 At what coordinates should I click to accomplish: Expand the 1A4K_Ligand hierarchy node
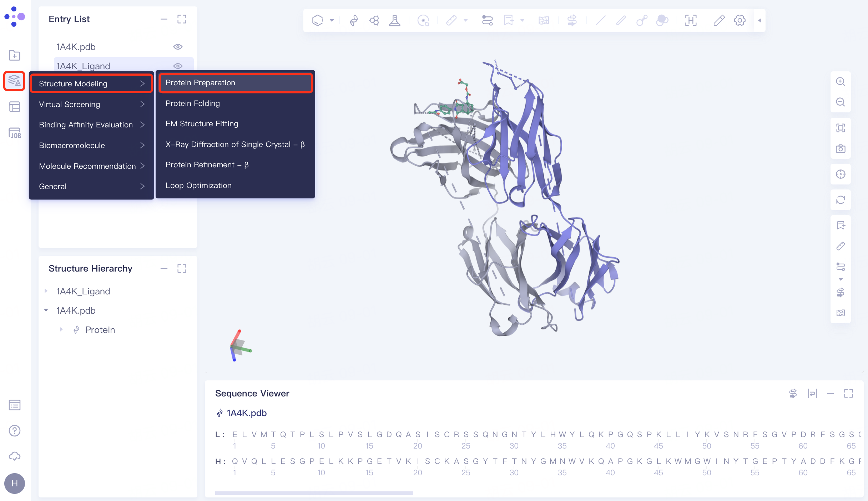[46, 291]
